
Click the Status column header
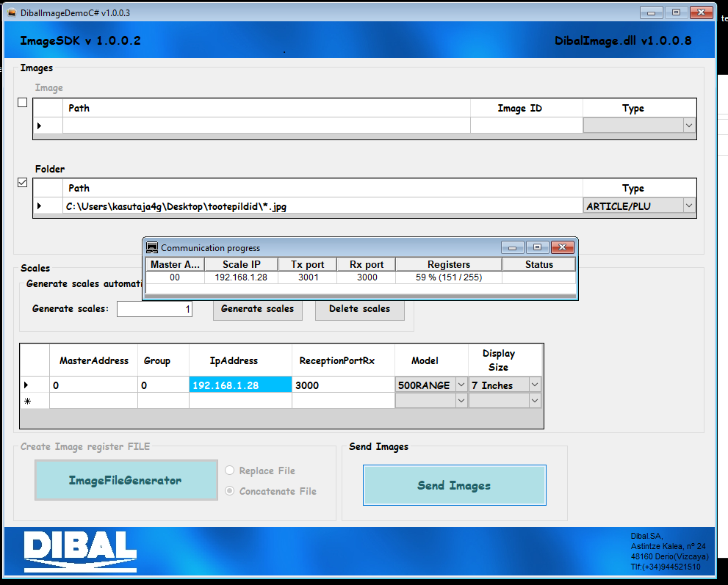pyautogui.click(x=539, y=264)
